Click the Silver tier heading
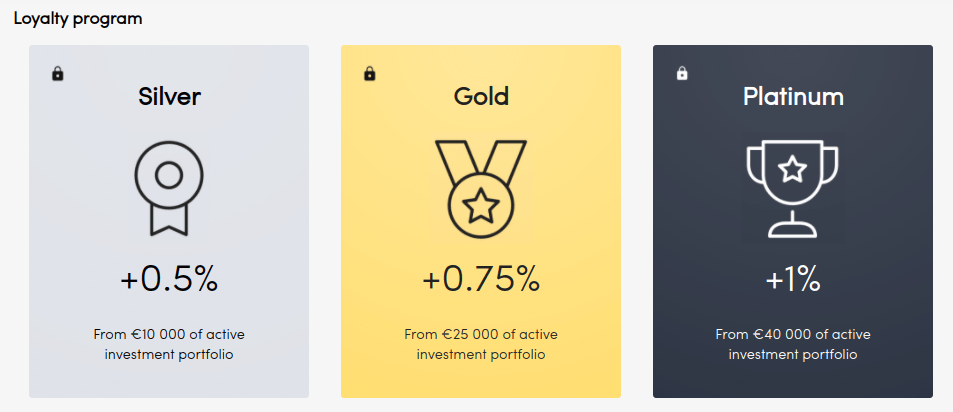The height and width of the screenshot is (412, 953). pos(169,96)
